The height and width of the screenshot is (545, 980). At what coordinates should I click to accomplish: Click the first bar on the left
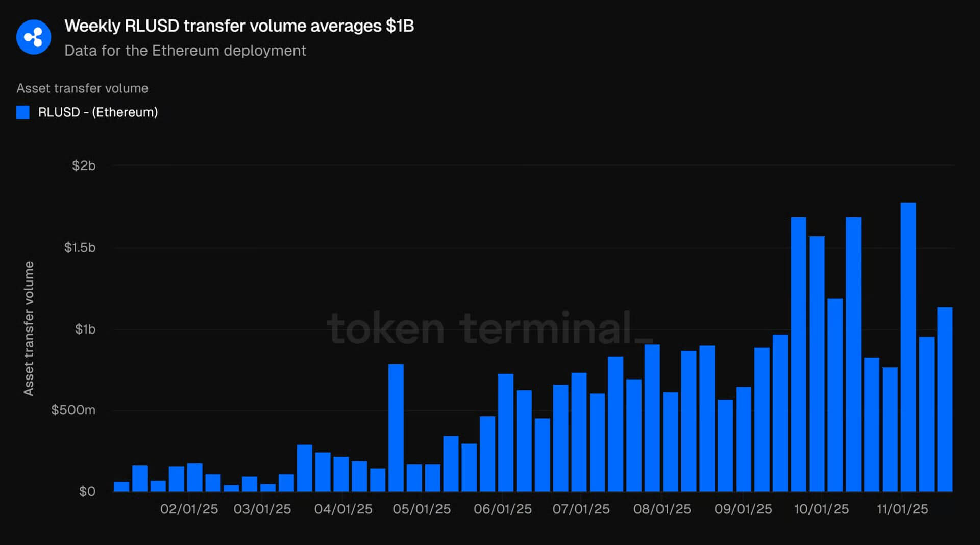click(121, 486)
